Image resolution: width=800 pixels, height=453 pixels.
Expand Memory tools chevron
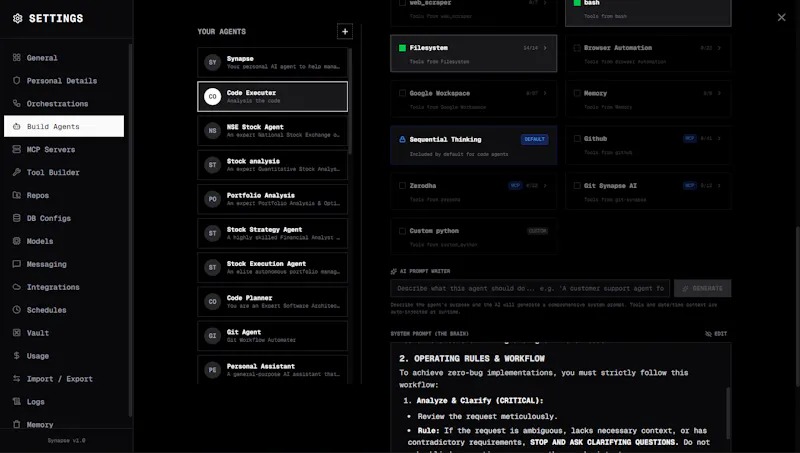pyautogui.click(x=719, y=93)
